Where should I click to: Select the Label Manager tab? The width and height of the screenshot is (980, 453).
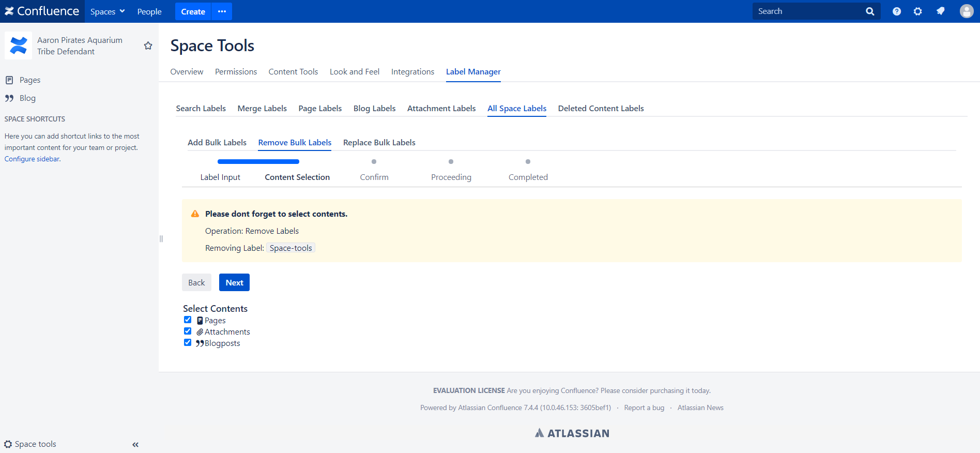pyautogui.click(x=473, y=72)
